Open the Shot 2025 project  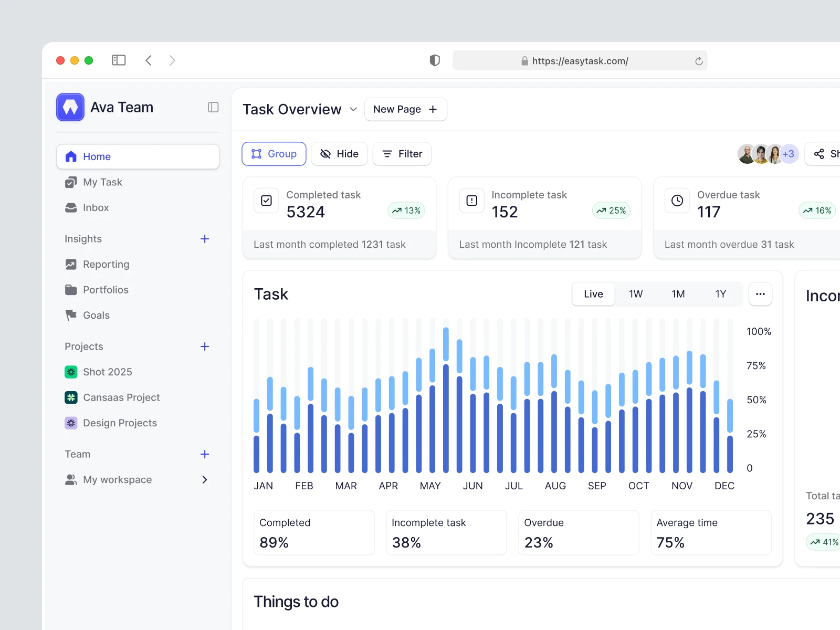tap(138, 372)
